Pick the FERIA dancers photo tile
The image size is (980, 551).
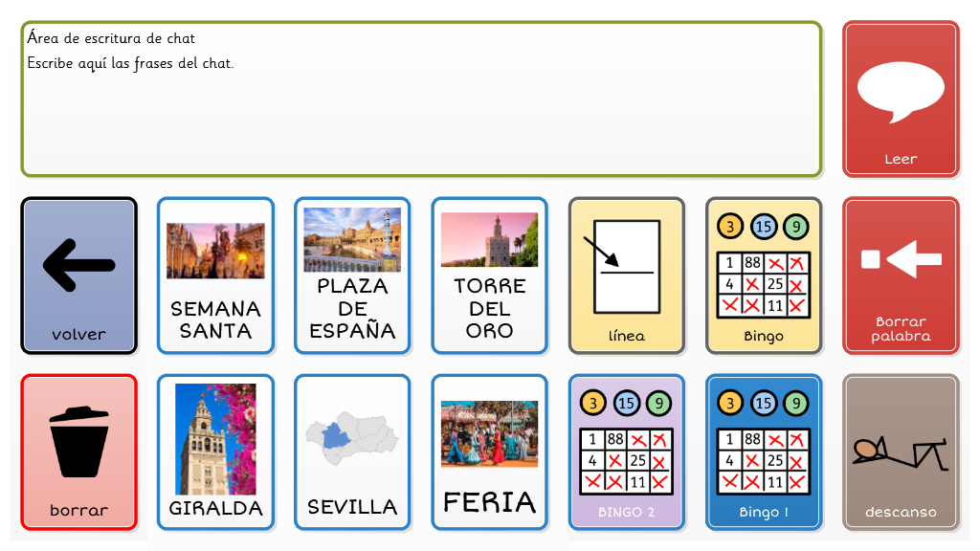click(489, 452)
